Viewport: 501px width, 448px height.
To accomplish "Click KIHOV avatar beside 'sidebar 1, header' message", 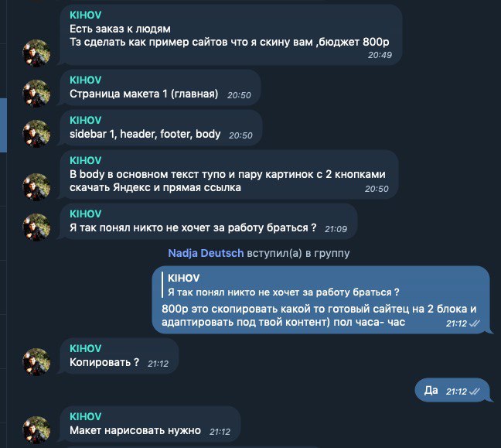I will [x=36, y=133].
